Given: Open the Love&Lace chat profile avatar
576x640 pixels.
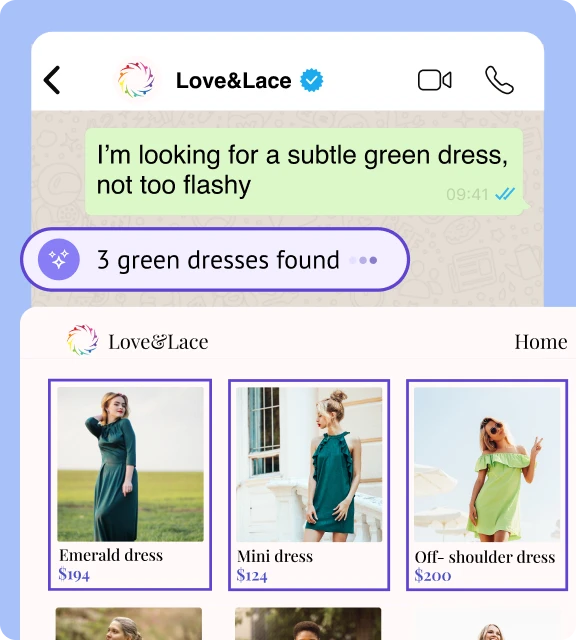Looking at the screenshot, I should point(136,80).
